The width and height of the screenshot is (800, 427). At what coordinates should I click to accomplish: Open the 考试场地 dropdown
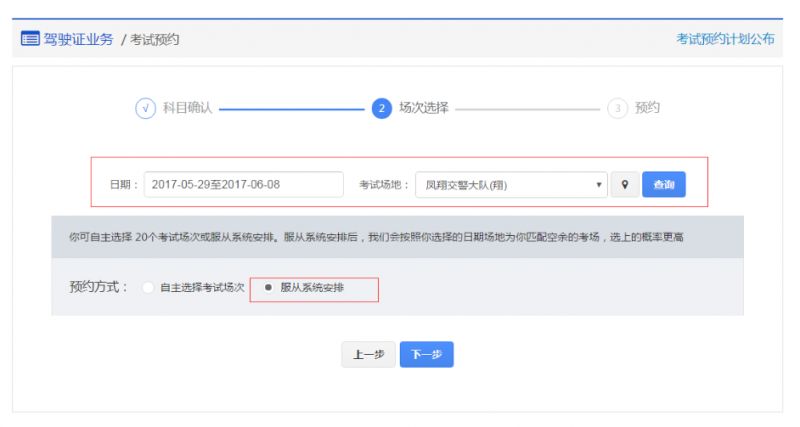click(x=511, y=185)
